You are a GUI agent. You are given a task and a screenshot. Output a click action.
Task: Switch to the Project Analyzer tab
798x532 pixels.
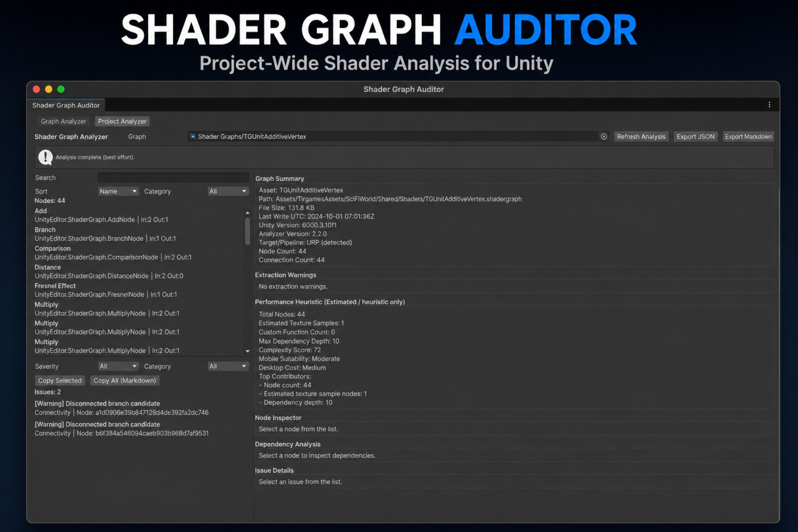point(122,121)
